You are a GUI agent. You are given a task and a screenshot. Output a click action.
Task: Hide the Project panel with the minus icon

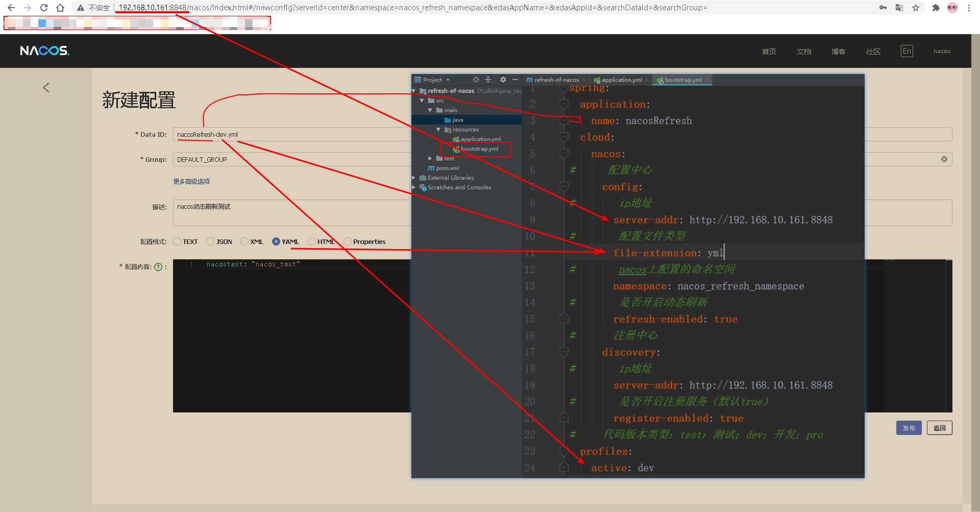(515, 80)
